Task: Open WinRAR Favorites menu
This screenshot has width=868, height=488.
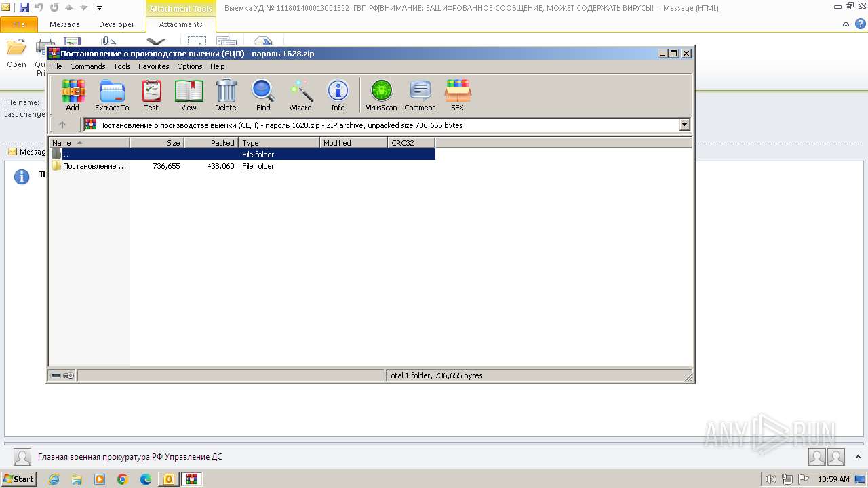Action: (154, 66)
